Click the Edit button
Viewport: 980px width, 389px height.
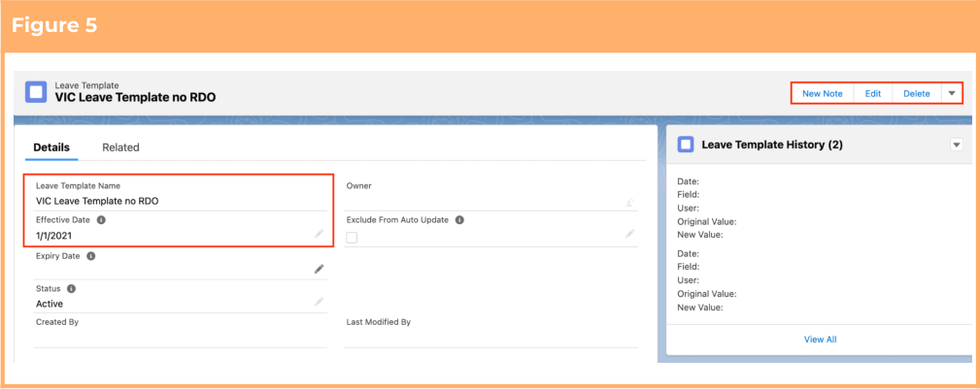(872, 94)
